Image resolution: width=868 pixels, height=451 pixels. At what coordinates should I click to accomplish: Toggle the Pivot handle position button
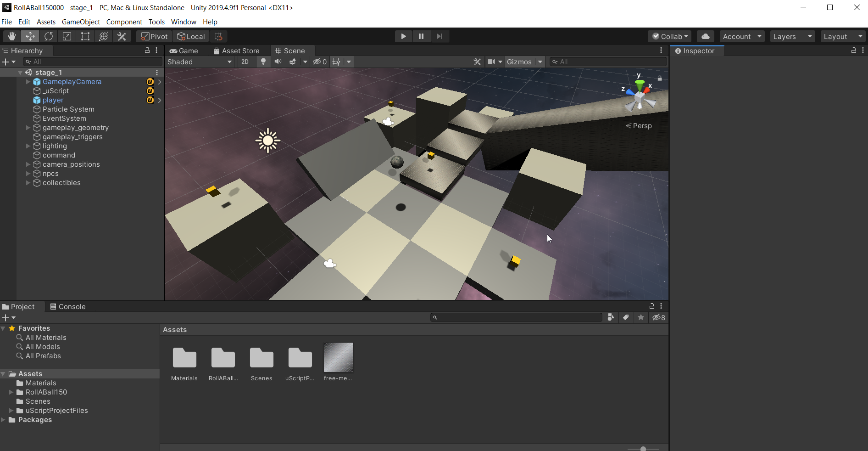click(155, 36)
